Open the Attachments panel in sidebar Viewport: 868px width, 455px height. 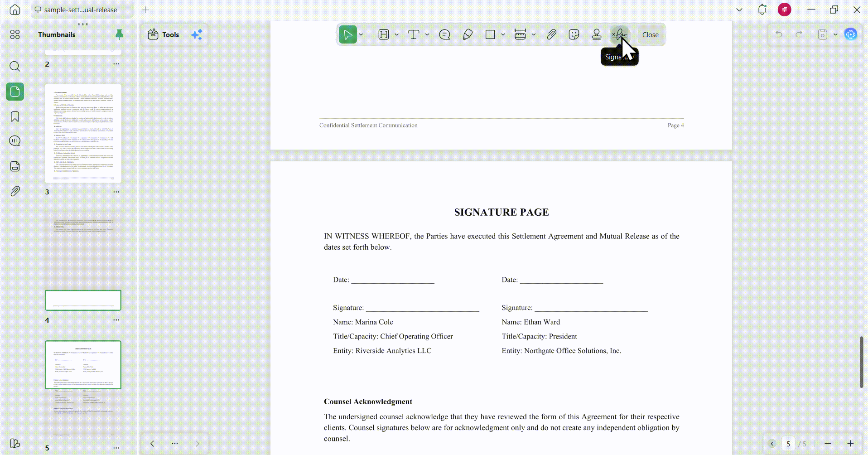coord(15,191)
